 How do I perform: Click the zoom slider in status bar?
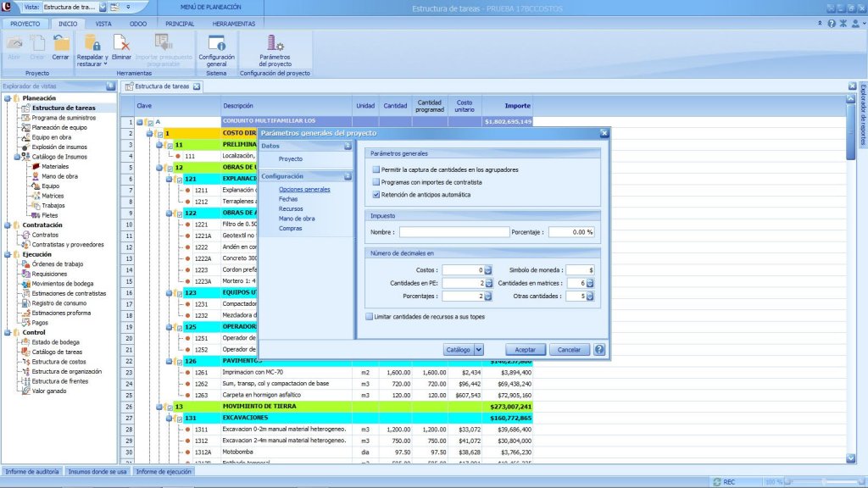tap(822, 481)
